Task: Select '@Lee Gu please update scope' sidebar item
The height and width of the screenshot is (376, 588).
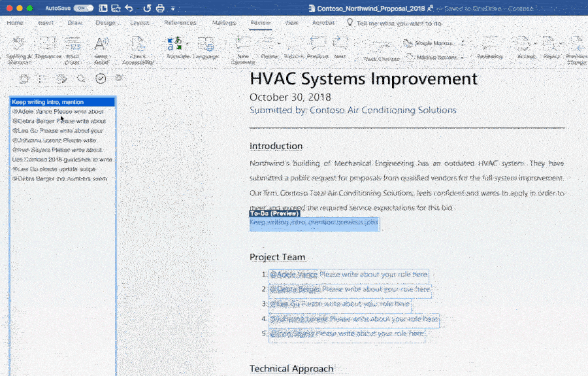Action: click(63, 169)
